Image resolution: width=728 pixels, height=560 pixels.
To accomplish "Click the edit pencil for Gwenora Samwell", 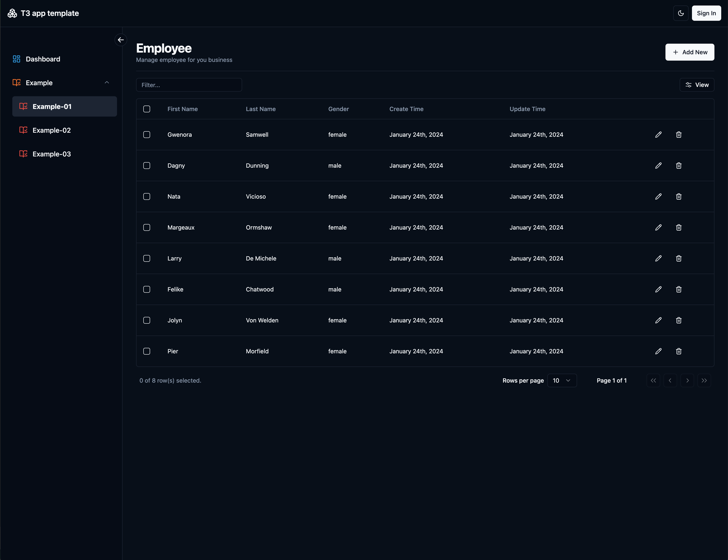I will coord(658,135).
